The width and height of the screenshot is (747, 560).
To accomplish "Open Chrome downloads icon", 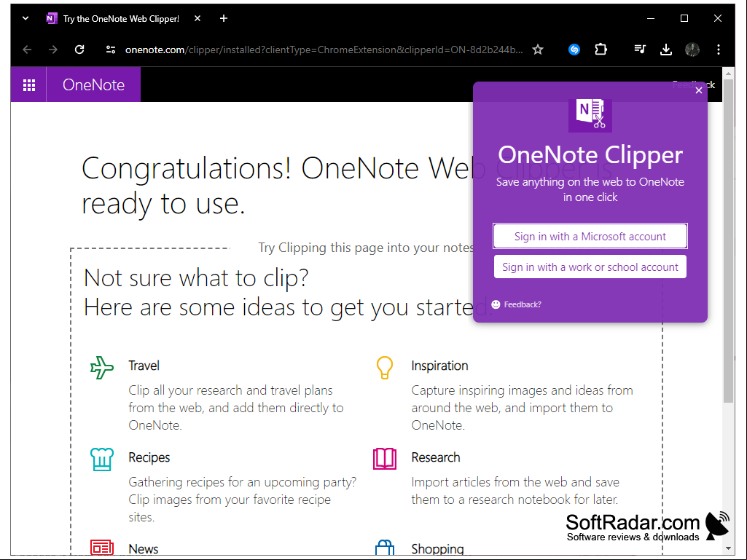I will (666, 50).
